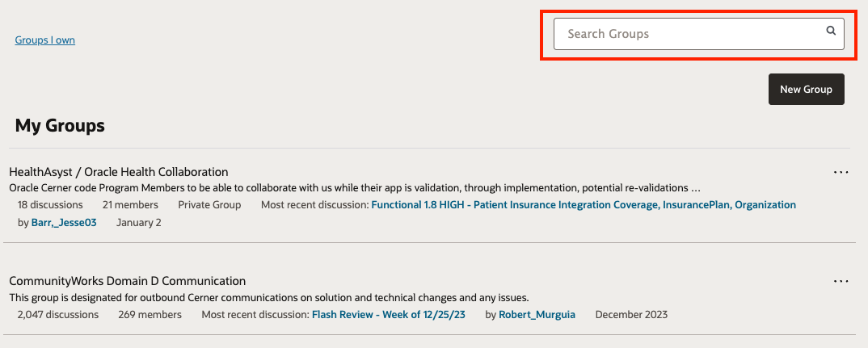Open CommunityWorks Domain D Communication group
The height and width of the screenshot is (348, 868).
(x=128, y=280)
